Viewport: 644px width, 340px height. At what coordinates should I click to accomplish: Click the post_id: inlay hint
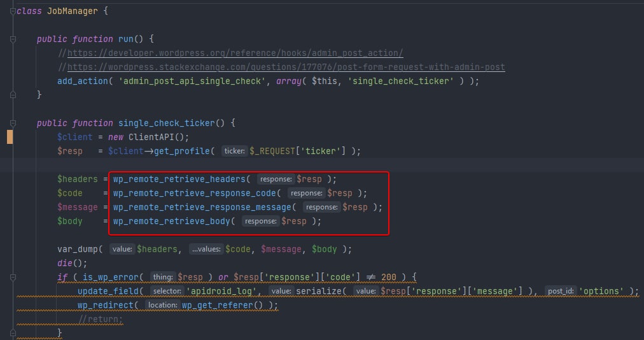coord(561,291)
